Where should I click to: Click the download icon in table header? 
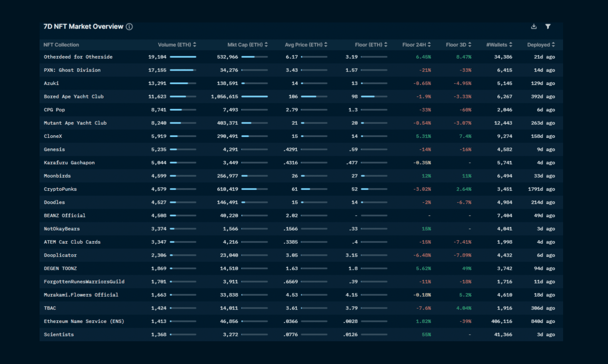(x=534, y=26)
